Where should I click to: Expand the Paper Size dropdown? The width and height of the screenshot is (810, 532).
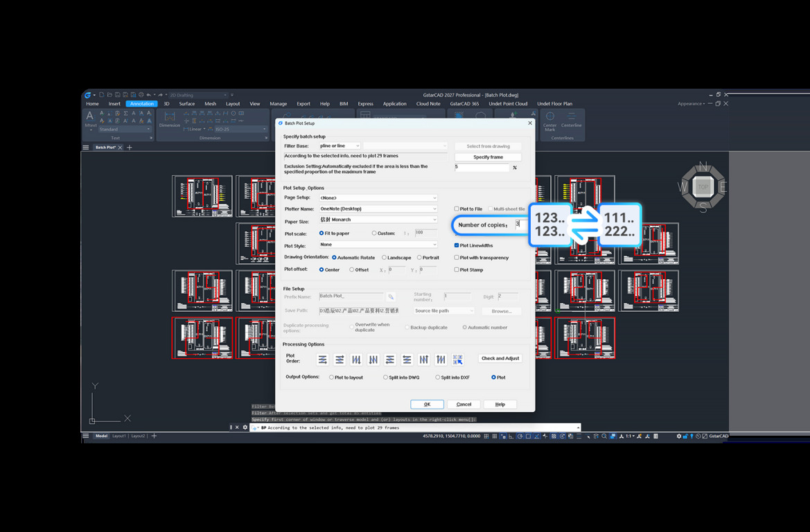(378, 220)
